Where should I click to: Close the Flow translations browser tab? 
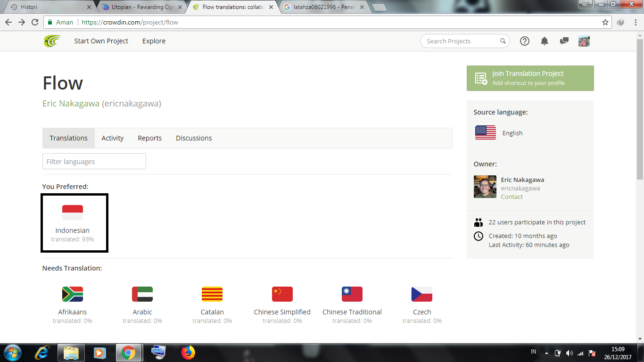(272, 7)
